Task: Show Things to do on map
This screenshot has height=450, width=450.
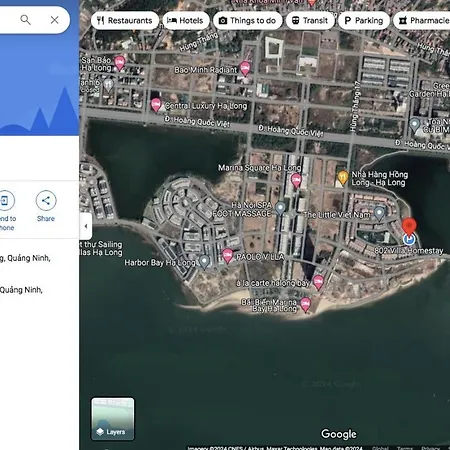Action: pyautogui.click(x=247, y=21)
